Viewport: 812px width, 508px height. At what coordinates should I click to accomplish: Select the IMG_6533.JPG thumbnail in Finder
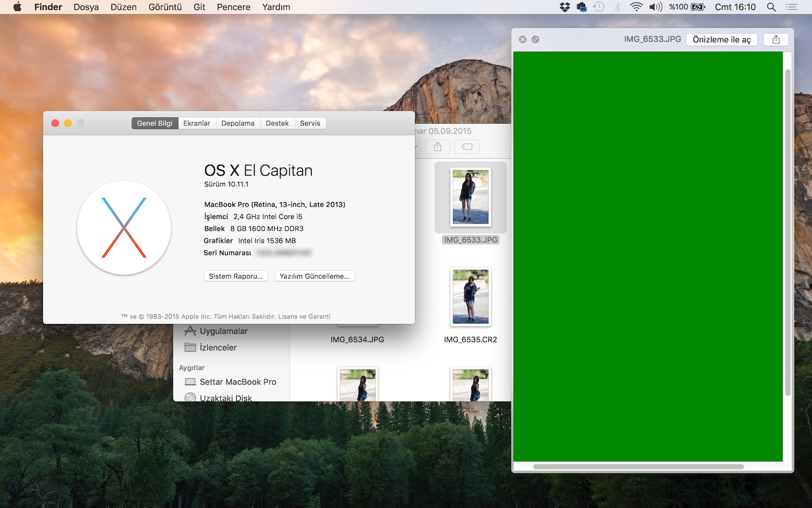point(471,197)
